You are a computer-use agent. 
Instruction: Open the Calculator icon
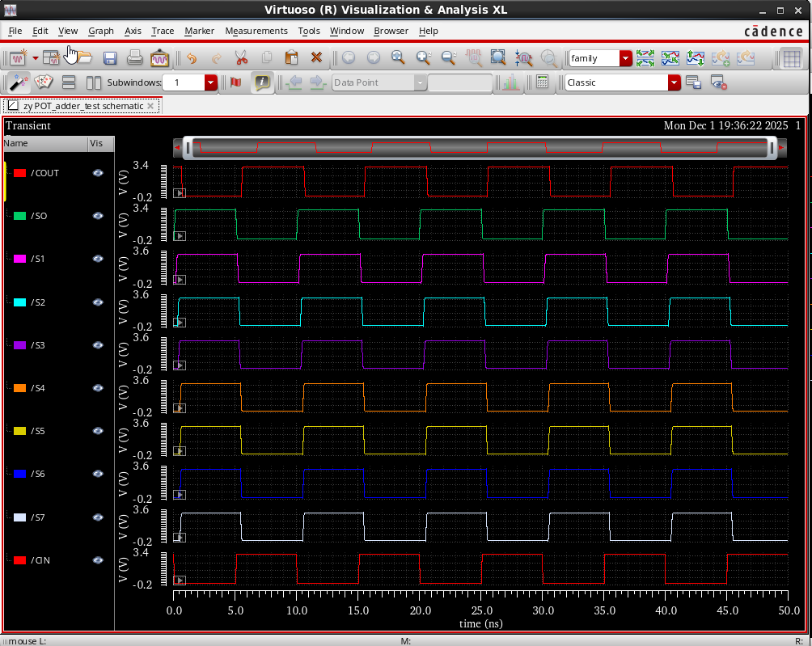point(543,82)
